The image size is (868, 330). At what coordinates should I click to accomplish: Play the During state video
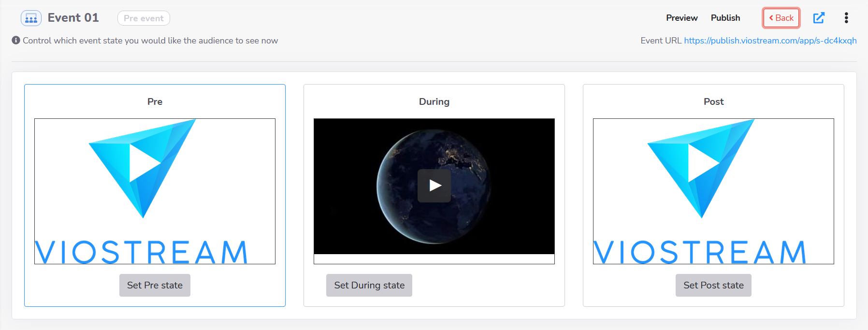[434, 186]
